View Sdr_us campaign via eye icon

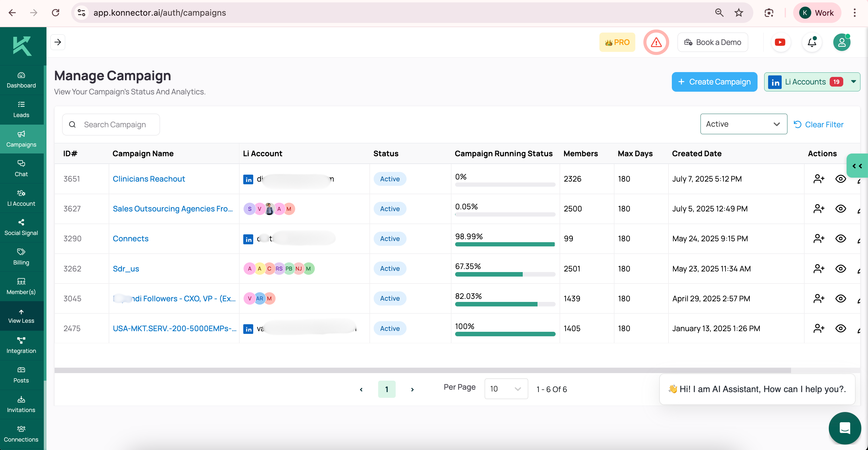840,268
